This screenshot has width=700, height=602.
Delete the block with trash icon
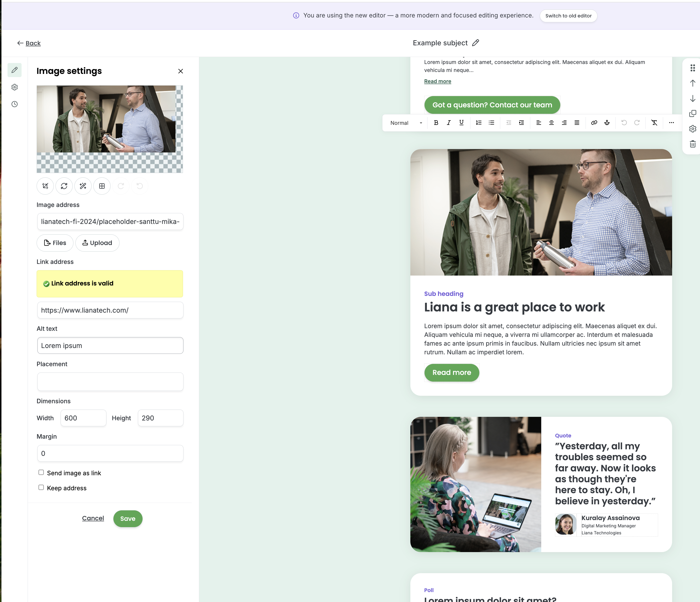[x=692, y=144]
